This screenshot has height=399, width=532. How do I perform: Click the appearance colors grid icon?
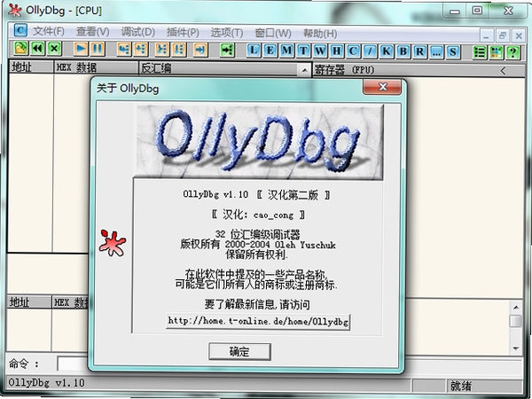tap(497, 52)
